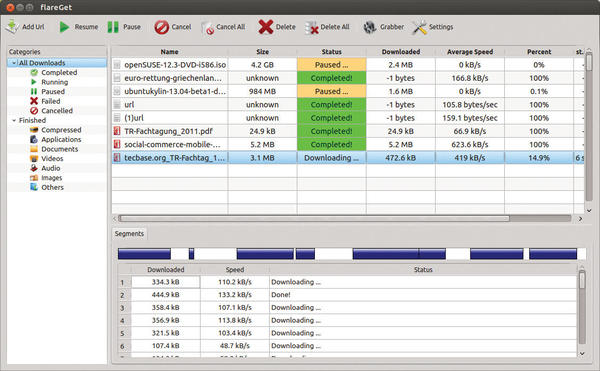The image size is (600, 371).
Task: Show only Completed downloads category
Action: 59,72
